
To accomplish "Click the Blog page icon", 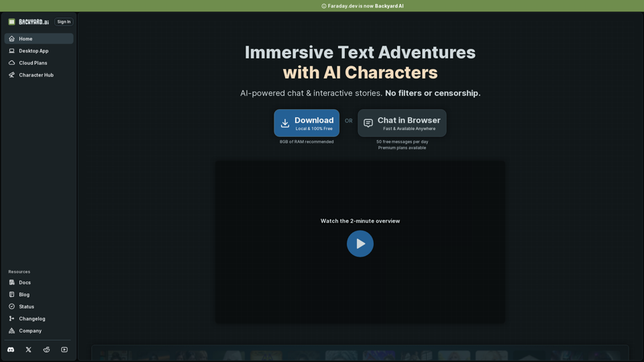I will (x=11, y=294).
